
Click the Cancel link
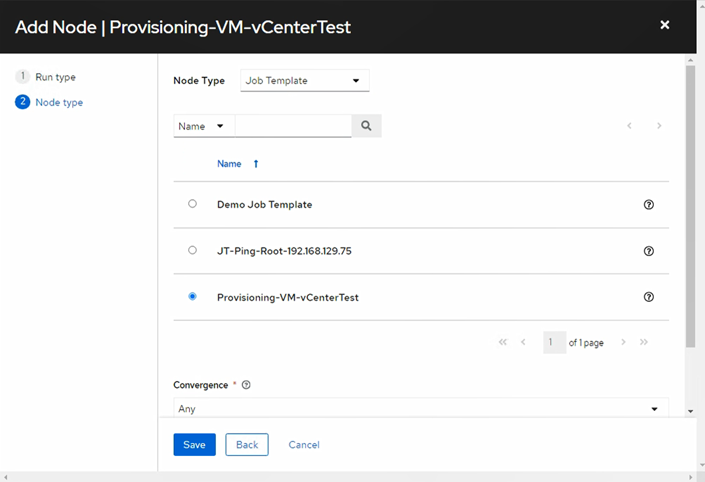pyautogui.click(x=304, y=444)
